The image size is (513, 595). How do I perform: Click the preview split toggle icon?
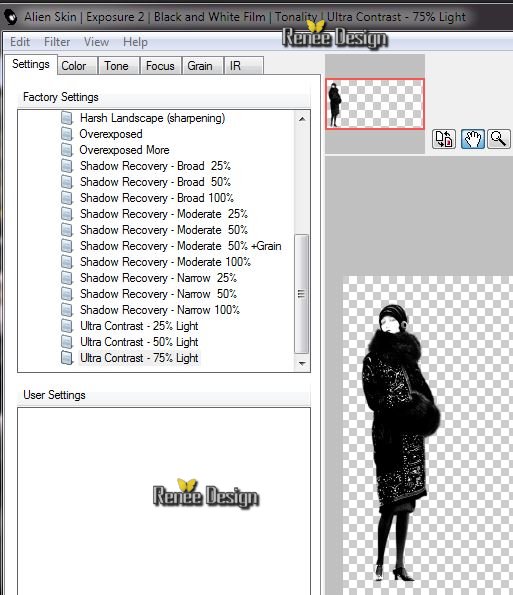coord(444,139)
